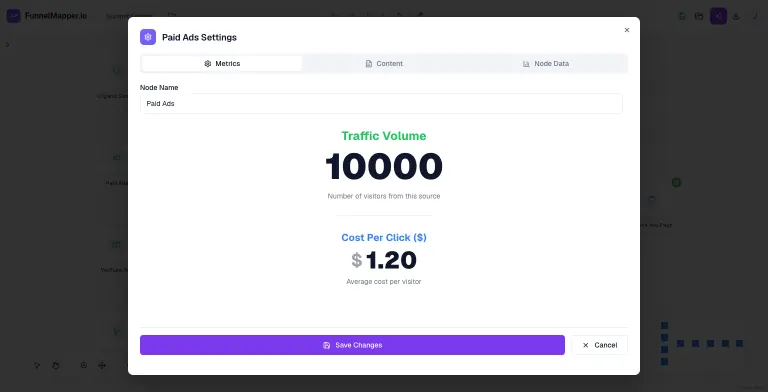Click the four-arrow move icon in canvas toolbar
The width and height of the screenshot is (768, 392).
pyautogui.click(x=102, y=365)
